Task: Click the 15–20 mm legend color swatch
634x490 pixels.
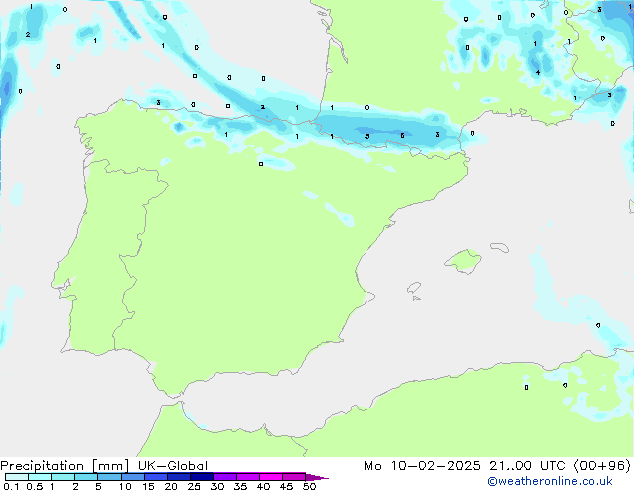Action: tap(155, 477)
